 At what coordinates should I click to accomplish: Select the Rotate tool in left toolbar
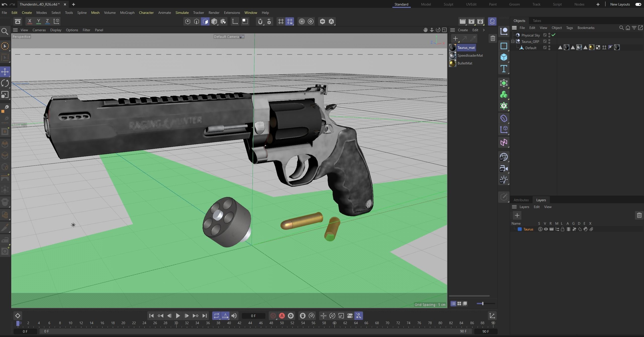coord(5,83)
